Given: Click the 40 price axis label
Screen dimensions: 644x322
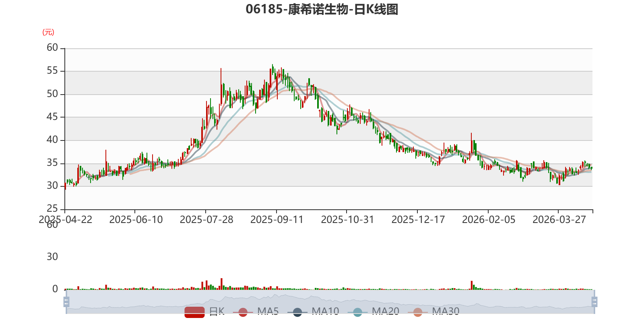Looking at the screenshot, I should (52, 140).
